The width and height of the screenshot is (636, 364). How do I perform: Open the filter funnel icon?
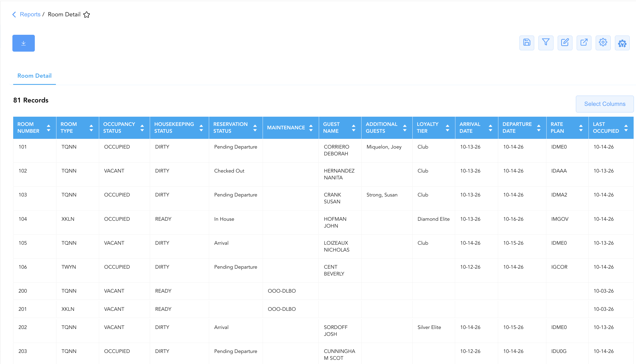[546, 43]
